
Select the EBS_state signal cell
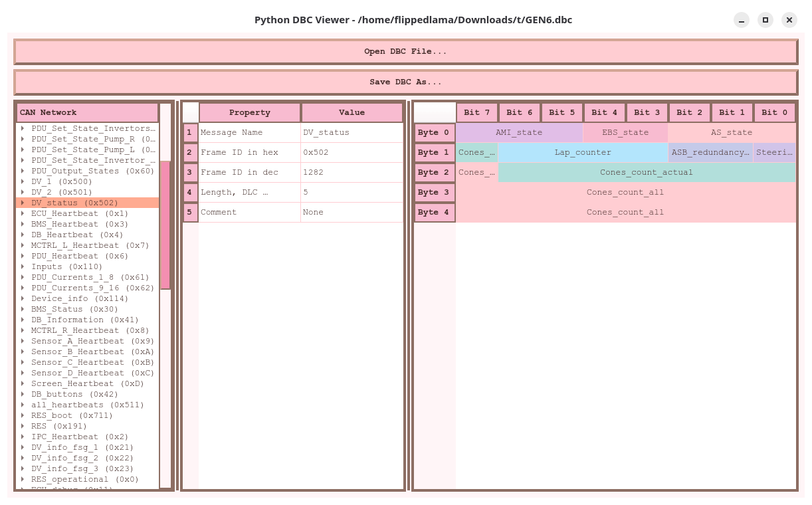(625, 132)
